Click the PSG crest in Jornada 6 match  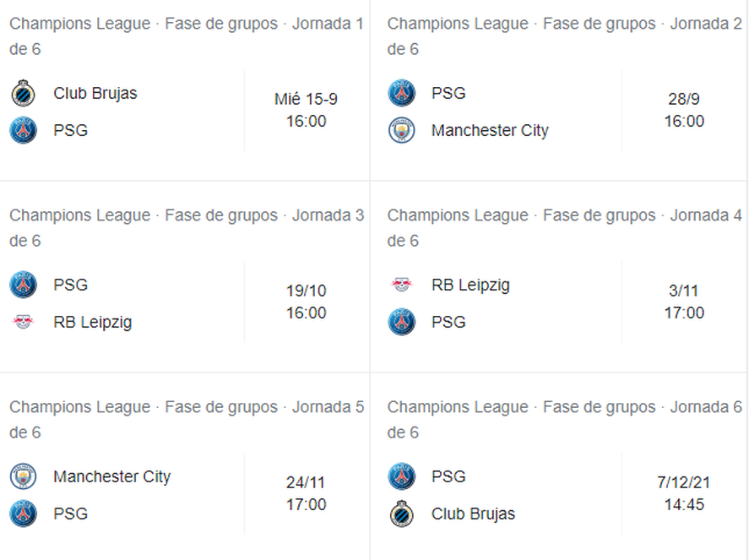[402, 476]
